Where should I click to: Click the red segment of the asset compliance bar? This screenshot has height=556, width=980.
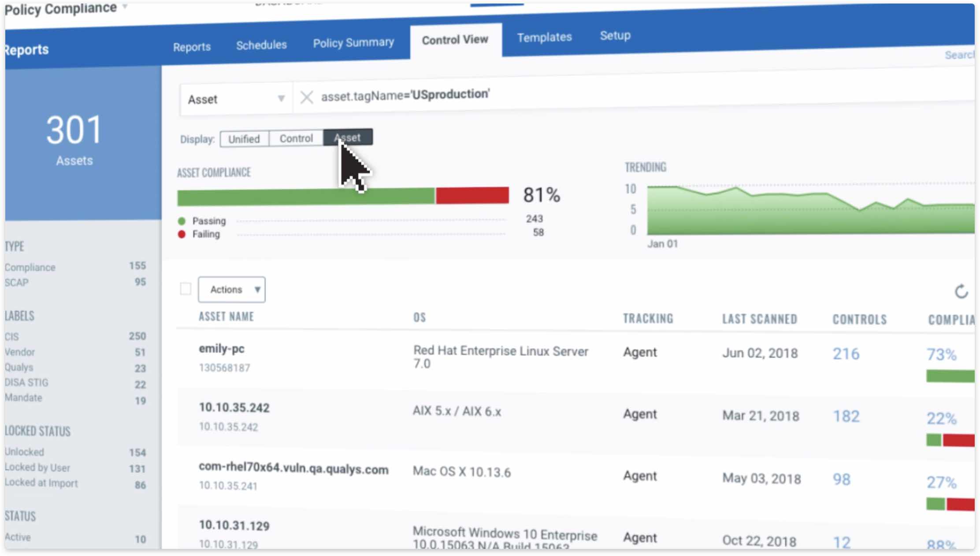[x=472, y=195]
